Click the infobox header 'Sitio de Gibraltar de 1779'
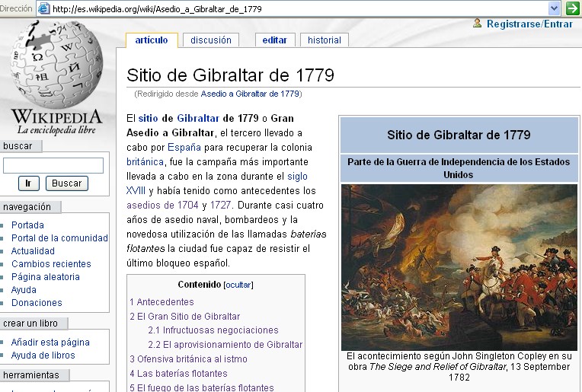The width and height of the screenshot is (582, 392). pos(459,135)
